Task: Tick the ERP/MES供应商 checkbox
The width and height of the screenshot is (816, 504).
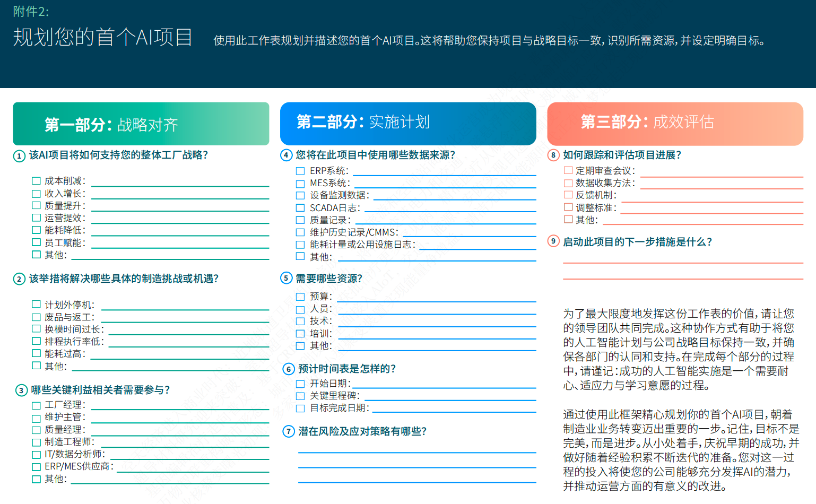Action: tap(36, 467)
